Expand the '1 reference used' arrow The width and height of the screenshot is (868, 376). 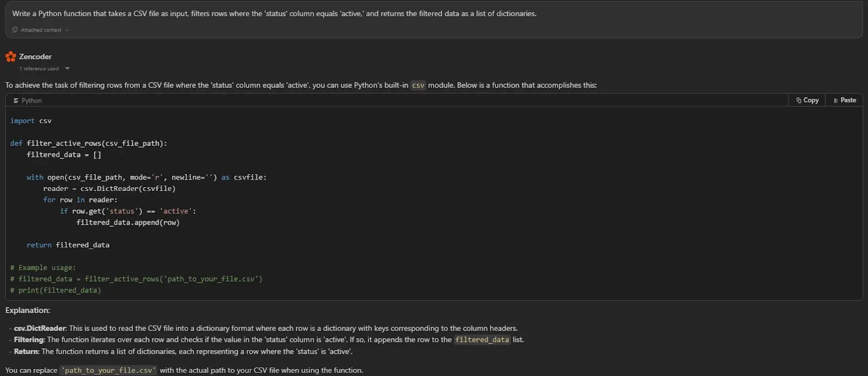tap(67, 69)
